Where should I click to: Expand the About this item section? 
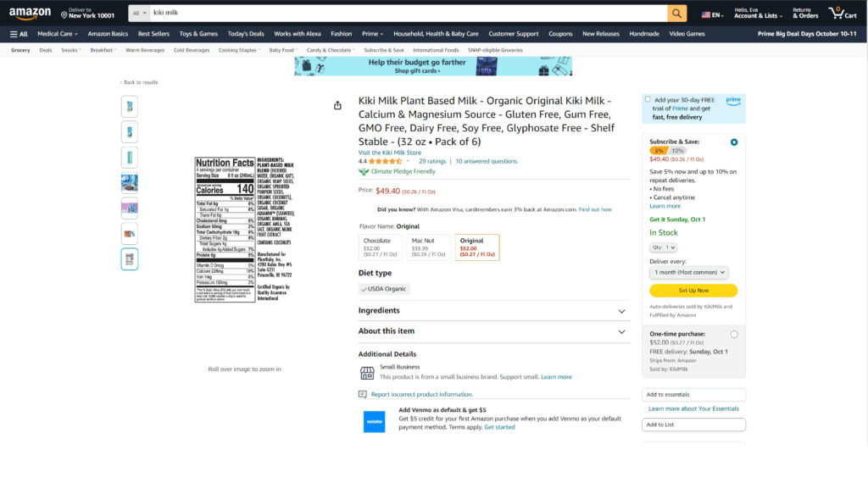click(494, 331)
